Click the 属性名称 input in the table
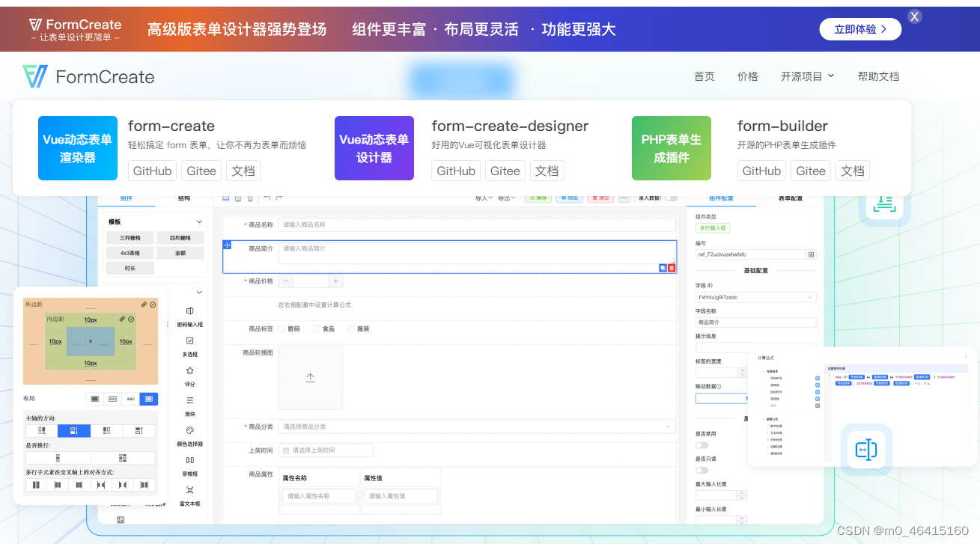980x544 pixels. pyautogui.click(x=320, y=496)
